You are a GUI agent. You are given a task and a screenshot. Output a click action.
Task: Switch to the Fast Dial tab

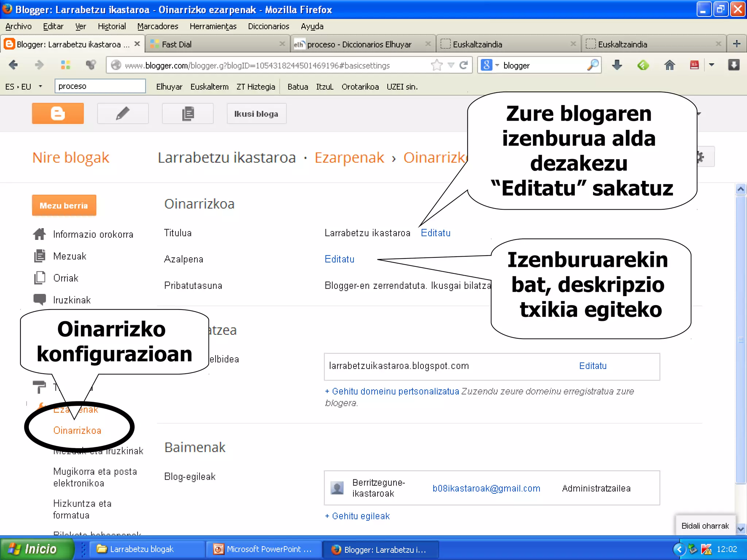click(218, 44)
